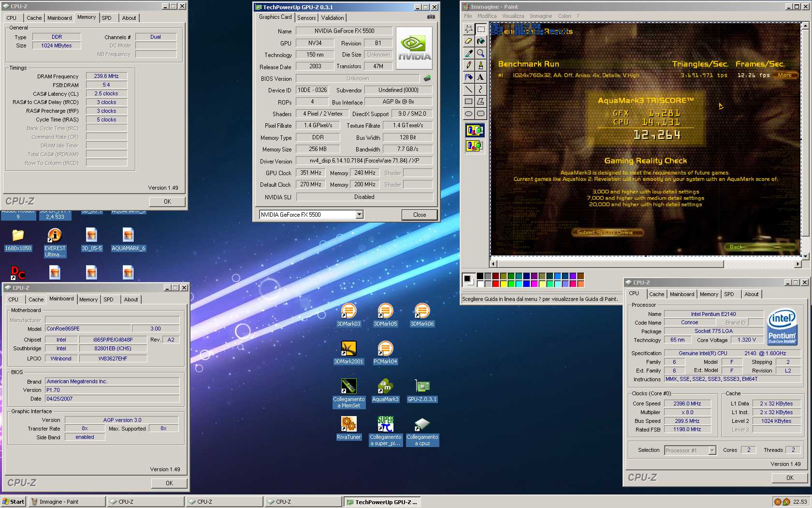
Task: Select the Brush tool in Paint
Action: [480, 65]
